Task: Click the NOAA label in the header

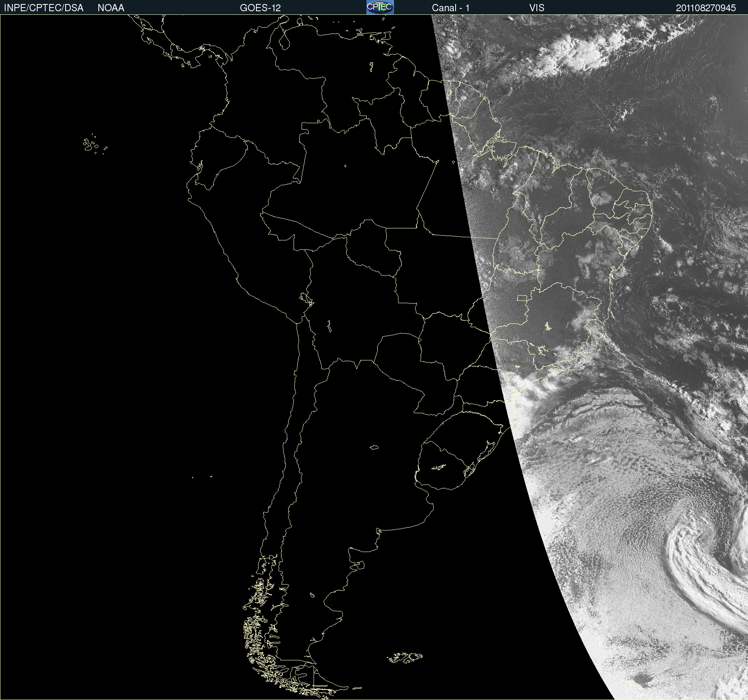Action: tap(111, 8)
